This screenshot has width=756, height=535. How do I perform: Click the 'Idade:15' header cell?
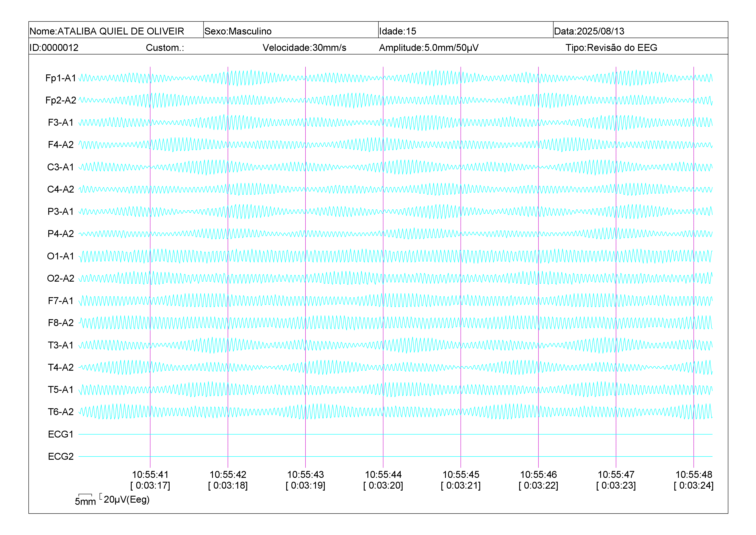pos(465,30)
